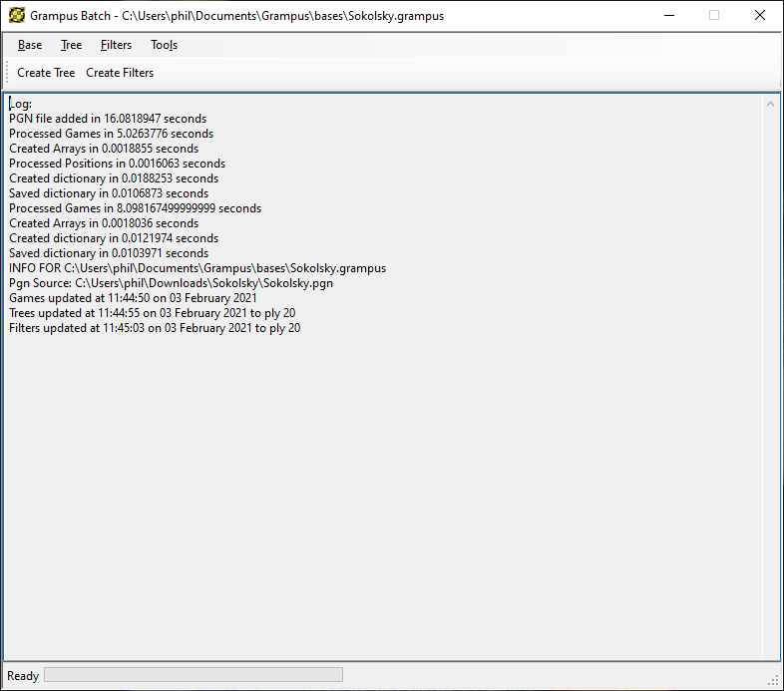Click the 'Ready' status label

(23, 676)
